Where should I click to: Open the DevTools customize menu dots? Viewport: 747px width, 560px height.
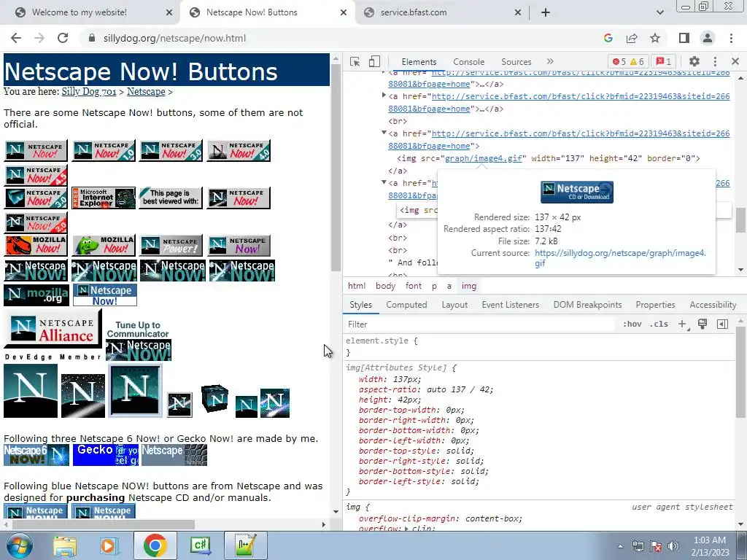715,61
